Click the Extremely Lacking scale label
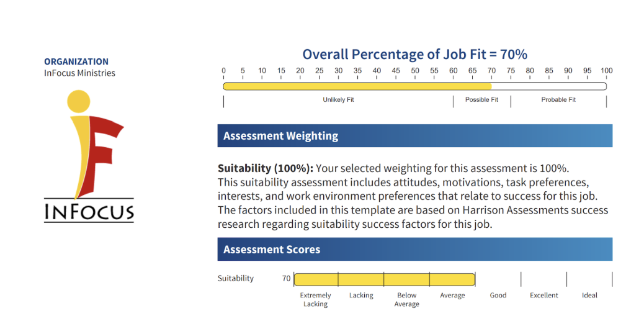The width and height of the screenshot is (644, 321). point(316,300)
